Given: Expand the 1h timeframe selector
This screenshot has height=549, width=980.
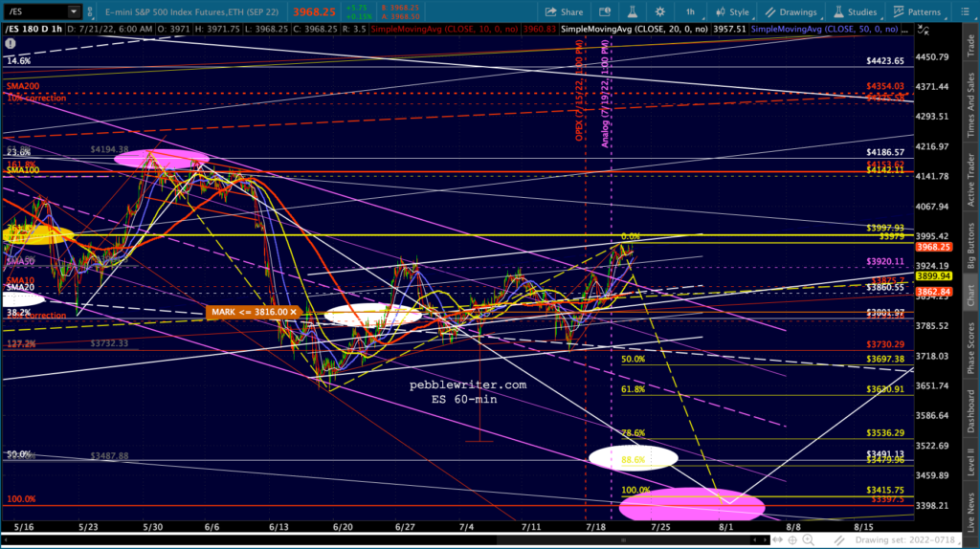Looking at the screenshot, I should coord(691,11).
